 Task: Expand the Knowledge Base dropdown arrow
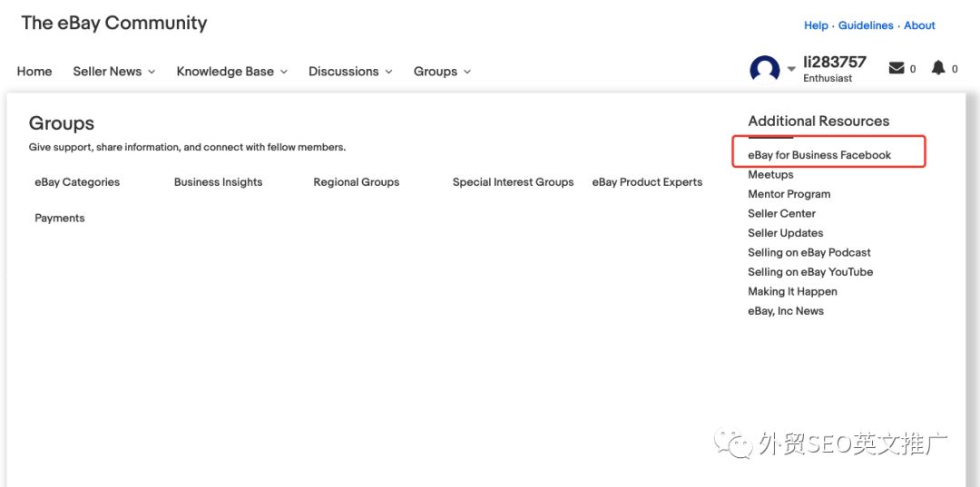(x=284, y=72)
